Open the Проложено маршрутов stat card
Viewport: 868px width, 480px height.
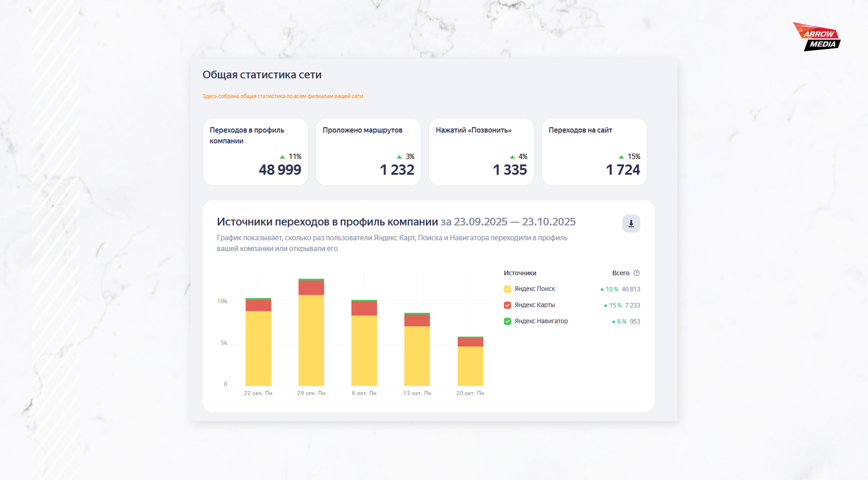[x=368, y=152]
